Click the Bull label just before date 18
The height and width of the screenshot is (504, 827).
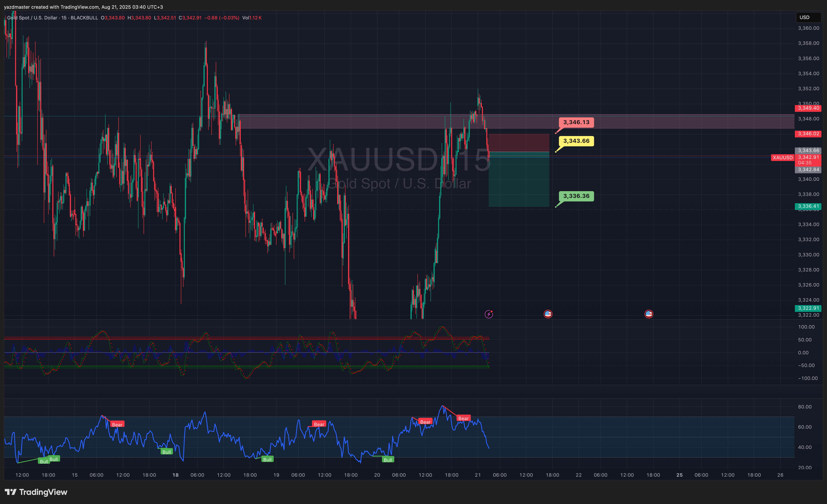tap(166, 452)
